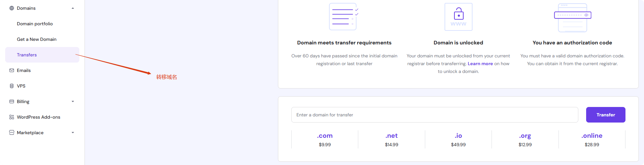
Task: Click the authorization code eye illustration
Action: coord(572,18)
